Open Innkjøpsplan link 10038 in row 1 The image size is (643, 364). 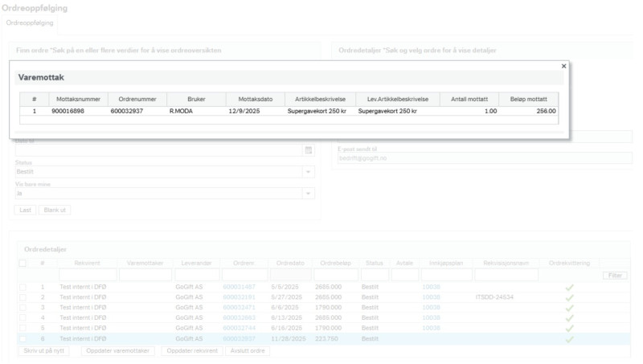[x=431, y=287]
